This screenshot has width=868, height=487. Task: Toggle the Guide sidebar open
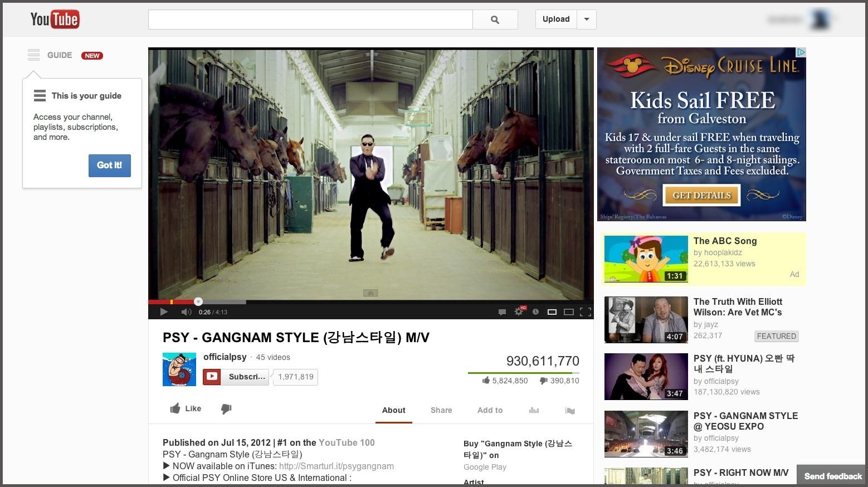click(33, 55)
